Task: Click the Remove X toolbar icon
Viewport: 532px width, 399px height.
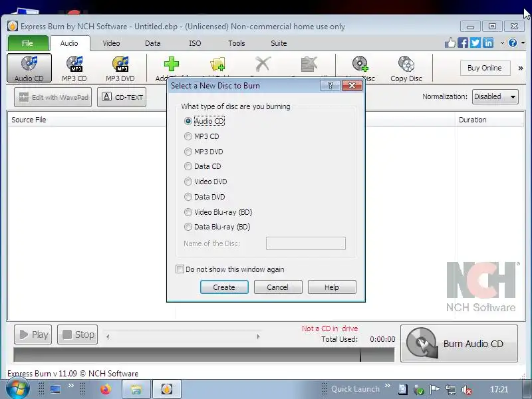Action: (263, 64)
